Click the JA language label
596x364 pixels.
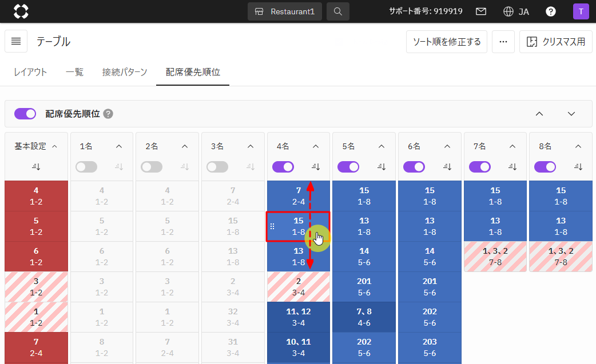click(x=524, y=12)
